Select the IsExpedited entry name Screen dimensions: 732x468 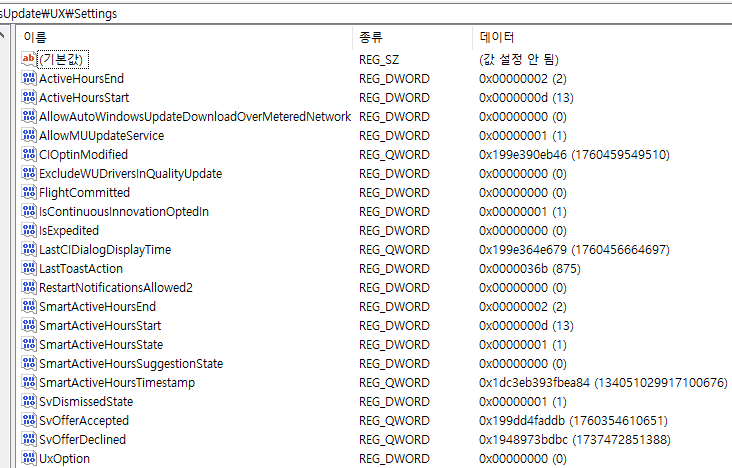[69, 231]
